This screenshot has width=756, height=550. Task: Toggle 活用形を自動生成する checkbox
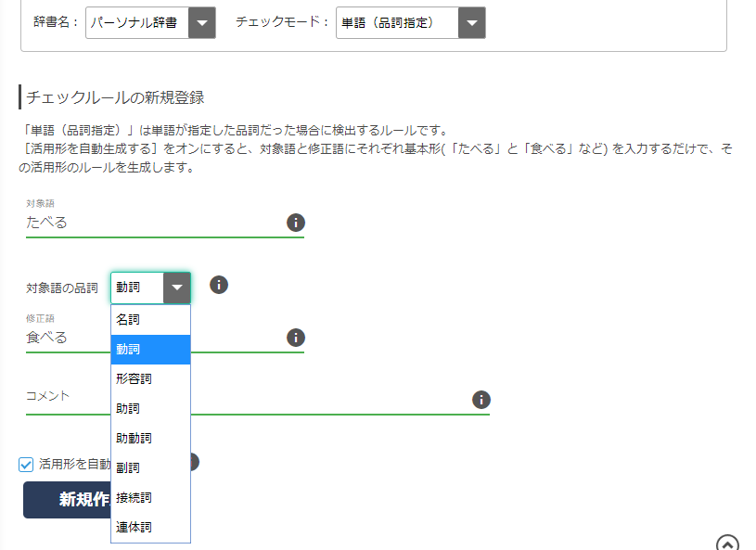coord(27,465)
